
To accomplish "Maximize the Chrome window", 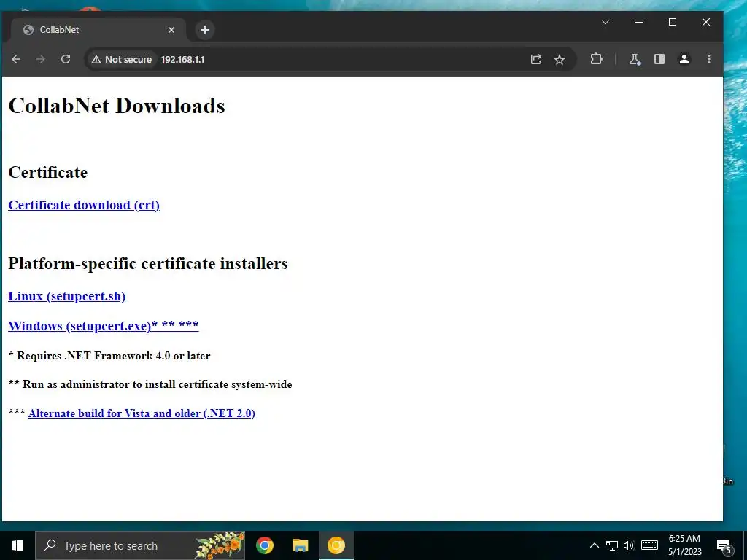I will tap(673, 22).
